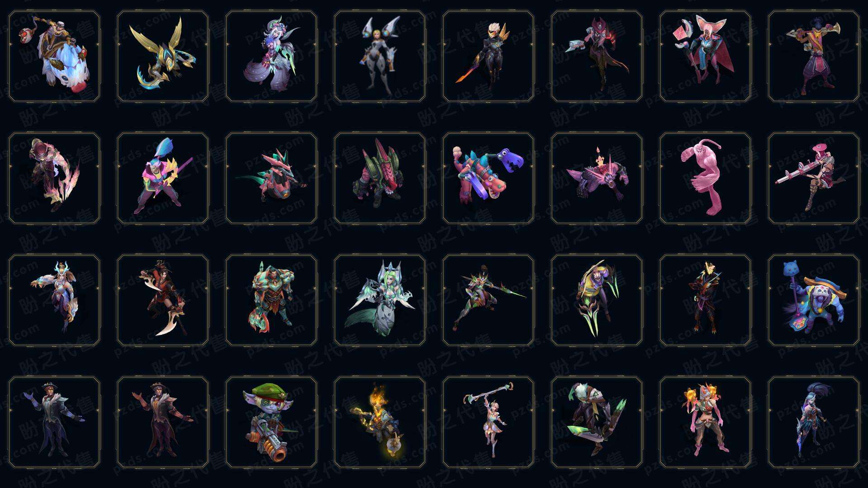This screenshot has width=868, height=488.
Task: Open the neon guitar-wielding punk skin
Action: pos(163,178)
